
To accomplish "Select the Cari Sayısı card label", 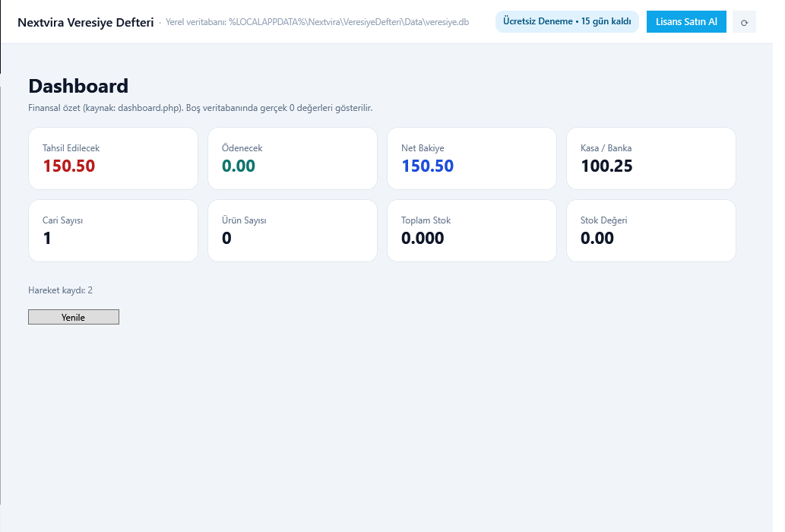I will [x=62, y=220].
